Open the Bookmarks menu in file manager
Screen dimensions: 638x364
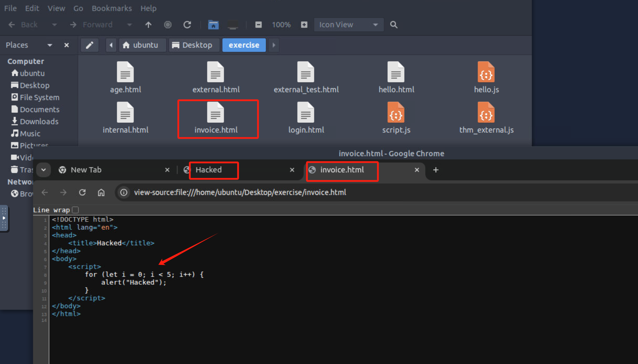(112, 8)
